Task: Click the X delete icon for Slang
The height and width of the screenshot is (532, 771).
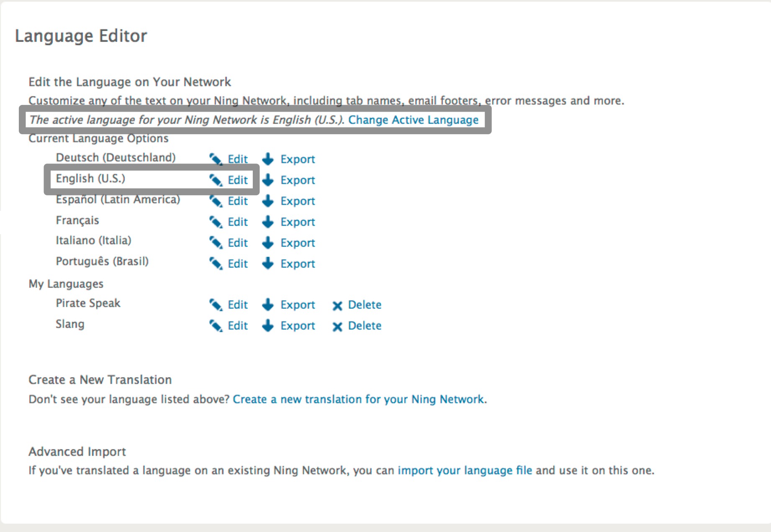Action: 337,327
